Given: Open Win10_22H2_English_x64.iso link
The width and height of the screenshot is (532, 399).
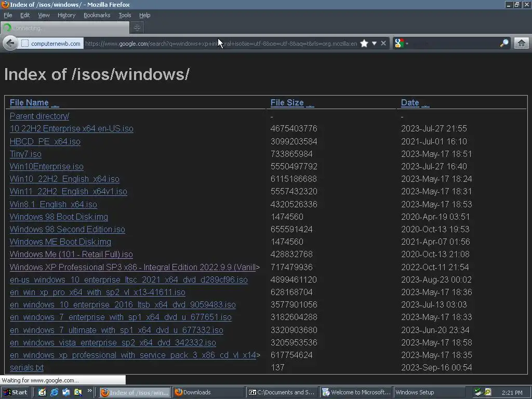Looking at the screenshot, I should 64,179.
